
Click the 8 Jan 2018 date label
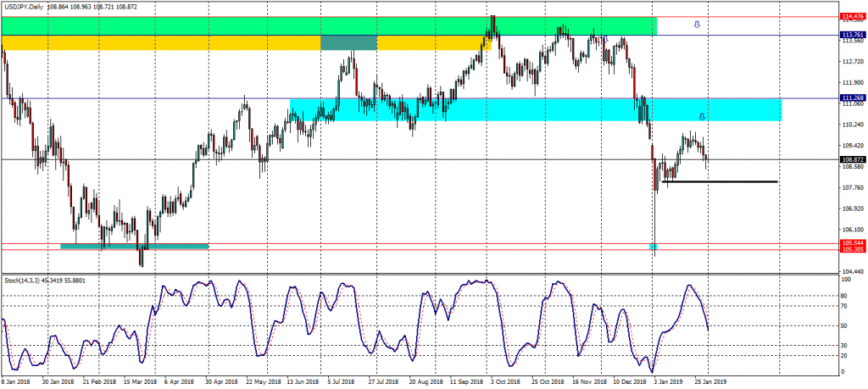tap(18, 382)
